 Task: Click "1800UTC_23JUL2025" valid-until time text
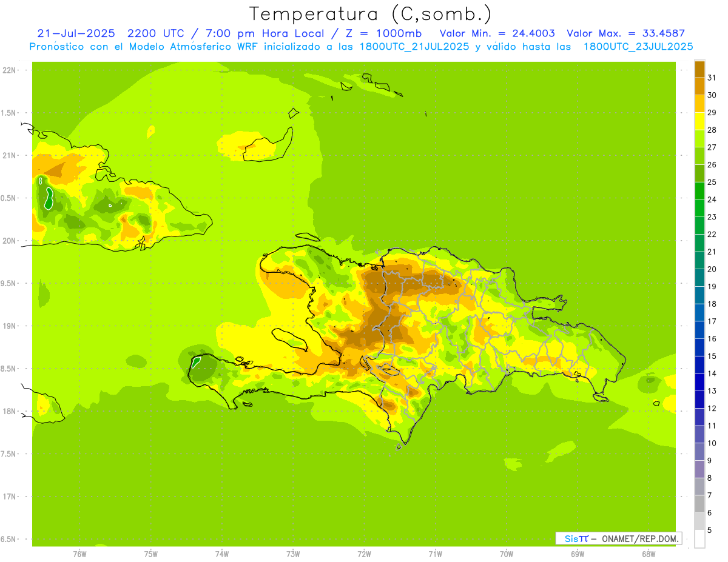tap(638, 47)
